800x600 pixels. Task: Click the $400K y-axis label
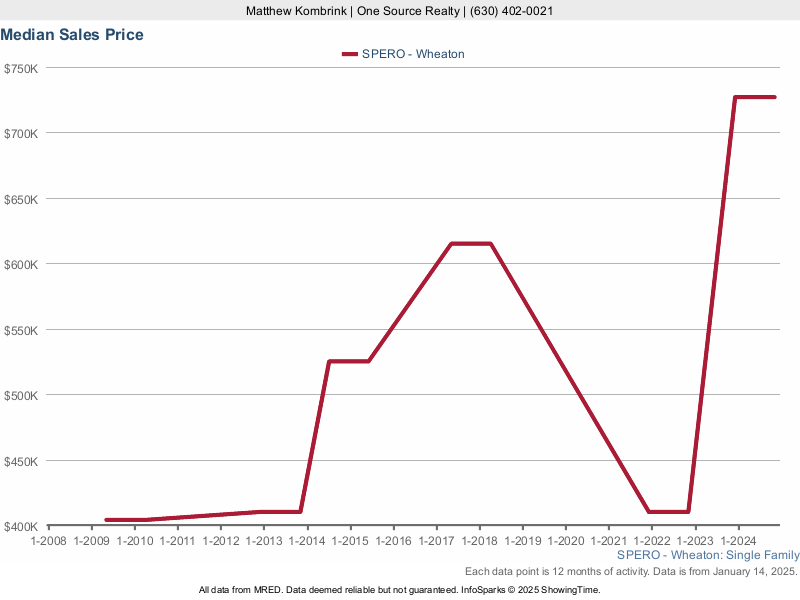(20, 526)
